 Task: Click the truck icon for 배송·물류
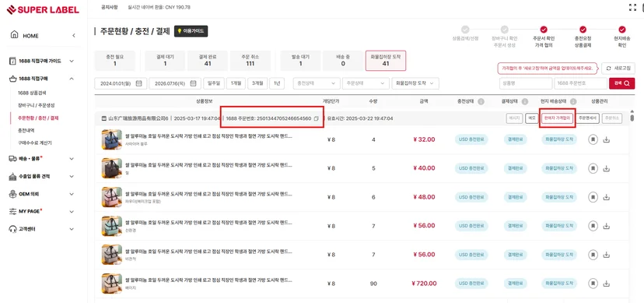12,158
